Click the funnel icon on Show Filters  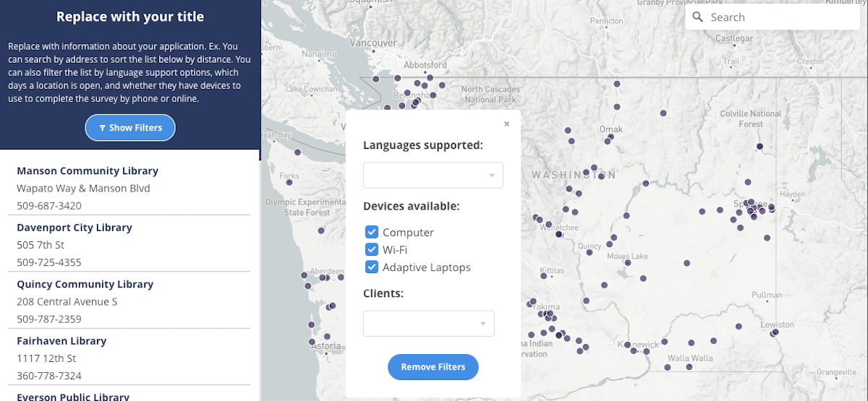pos(103,128)
